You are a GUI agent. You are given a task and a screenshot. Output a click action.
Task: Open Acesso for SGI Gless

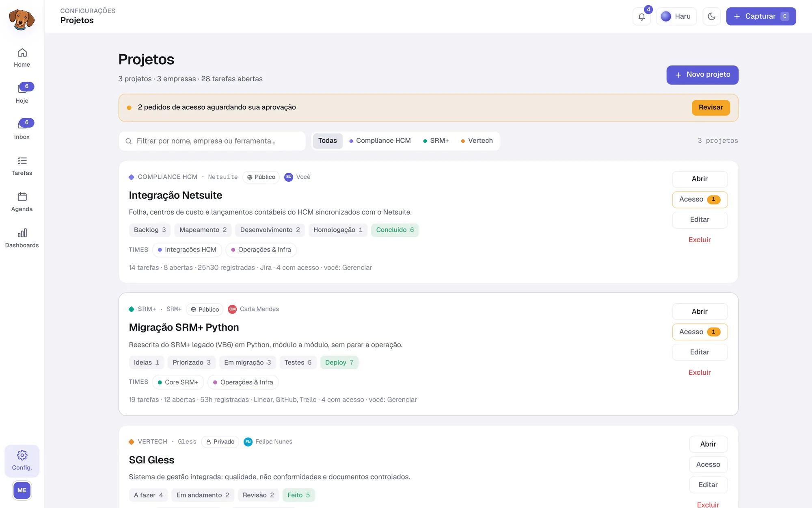708,465
